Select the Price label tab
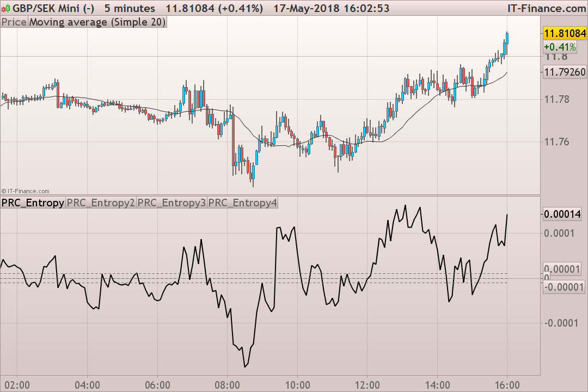This screenshot has width=588, height=392. 14,22
